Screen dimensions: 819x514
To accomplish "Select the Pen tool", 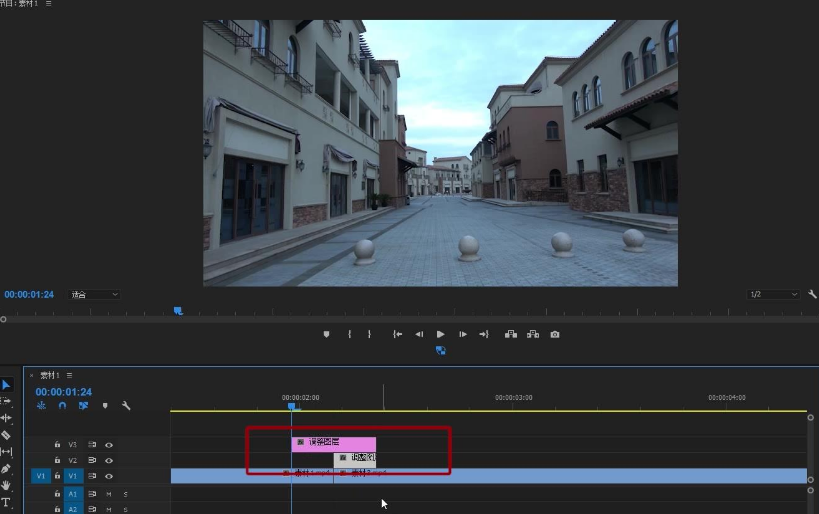I will point(6,469).
